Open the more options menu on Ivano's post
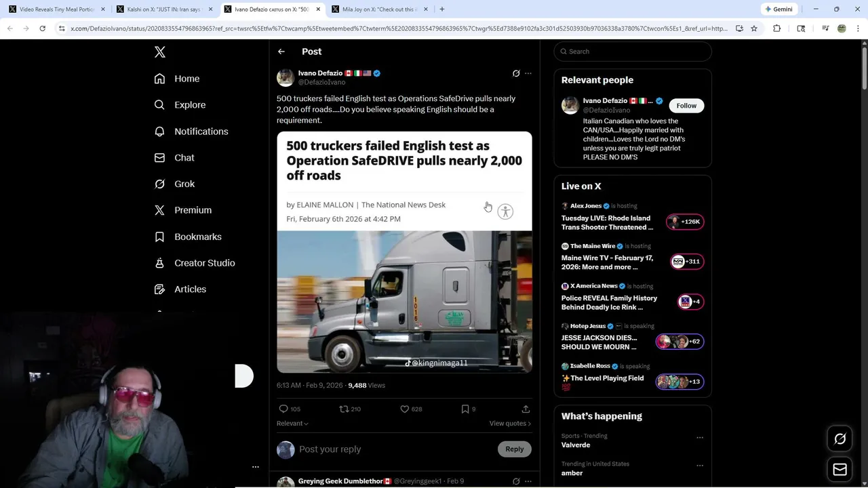Image resolution: width=868 pixels, height=488 pixels. pyautogui.click(x=528, y=73)
